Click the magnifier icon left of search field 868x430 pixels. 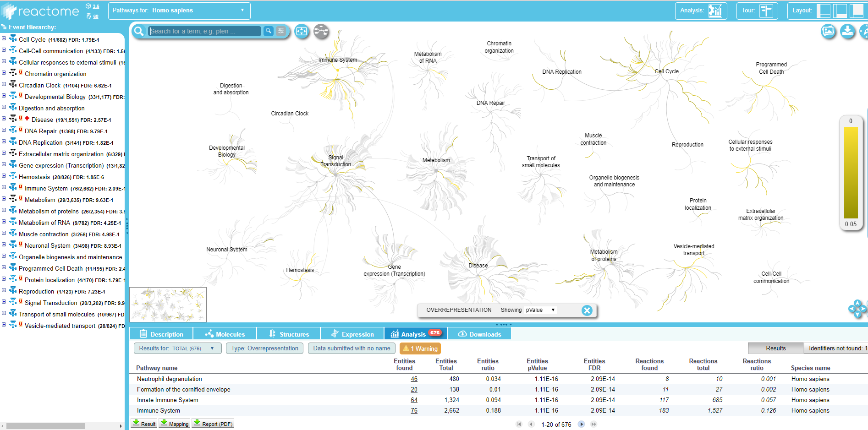point(138,31)
